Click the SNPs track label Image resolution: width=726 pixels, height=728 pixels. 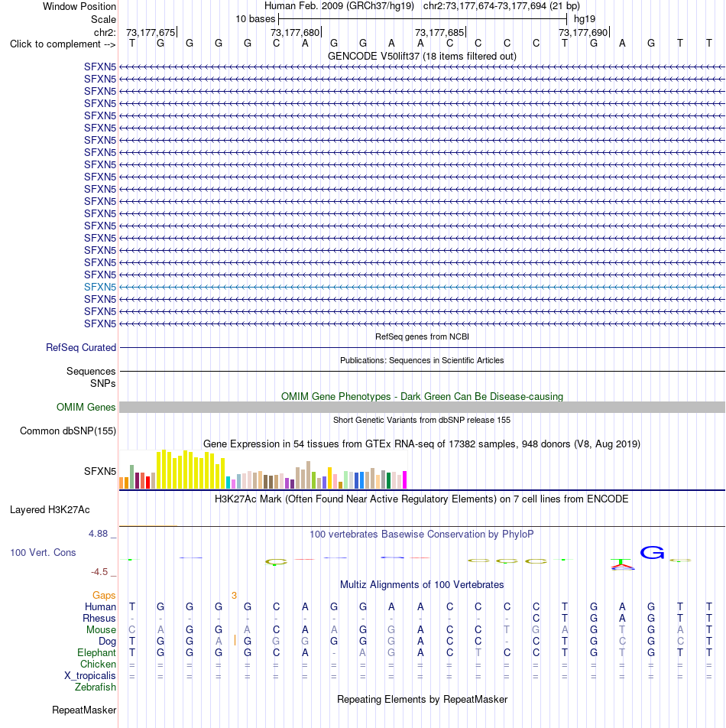[103, 384]
